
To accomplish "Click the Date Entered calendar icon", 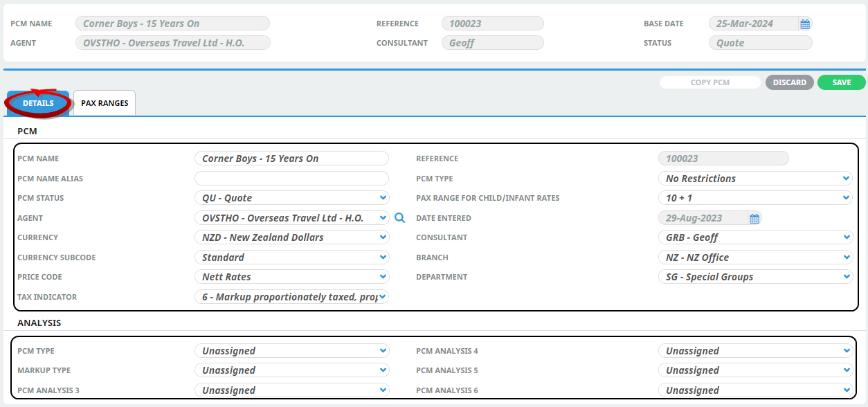I will [754, 218].
